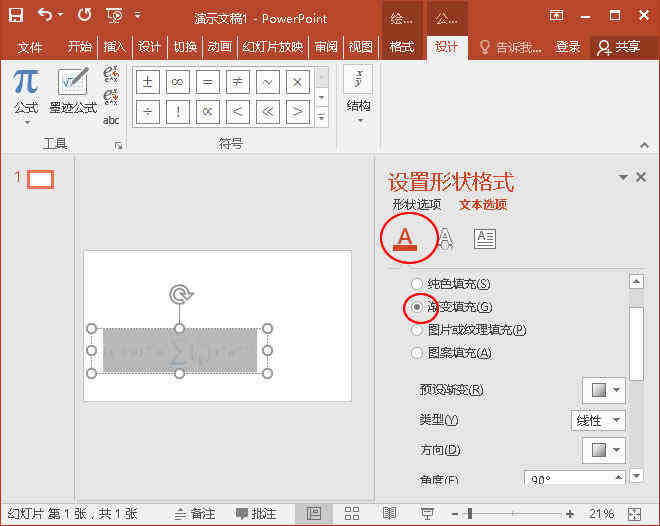Open ribbon display options icon in title bar
The width and height of the screenshot is (660, 526).
(556, 16)
